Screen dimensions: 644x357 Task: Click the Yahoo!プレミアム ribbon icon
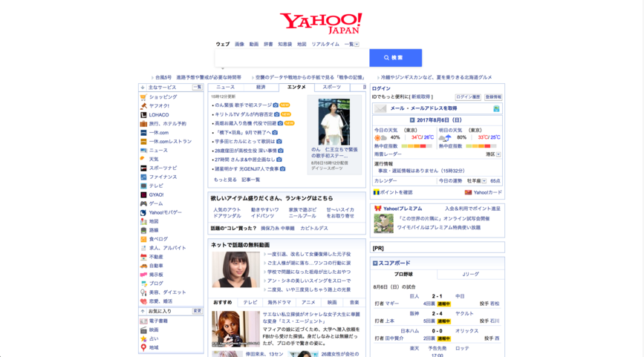(x=378, y=209)
